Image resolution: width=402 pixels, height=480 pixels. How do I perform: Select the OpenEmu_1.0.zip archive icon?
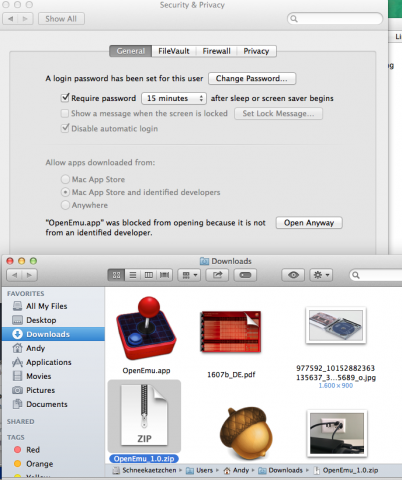click(x=144, y=415)
